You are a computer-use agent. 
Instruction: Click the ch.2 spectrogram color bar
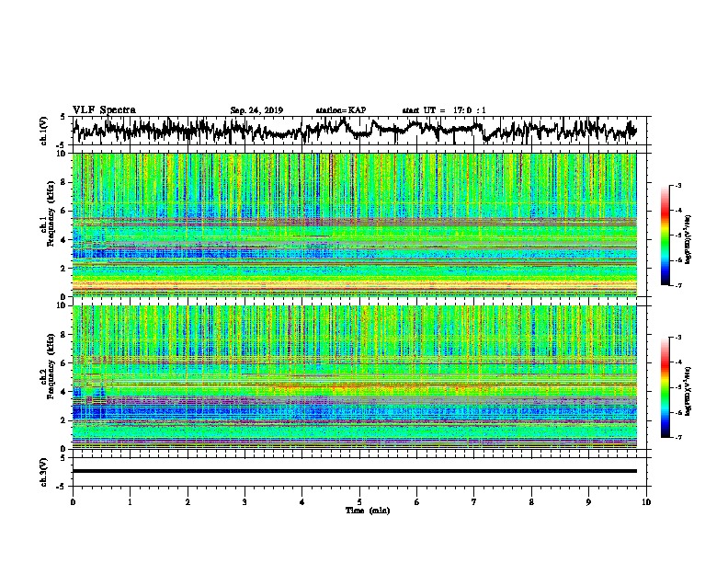point(665,387)
